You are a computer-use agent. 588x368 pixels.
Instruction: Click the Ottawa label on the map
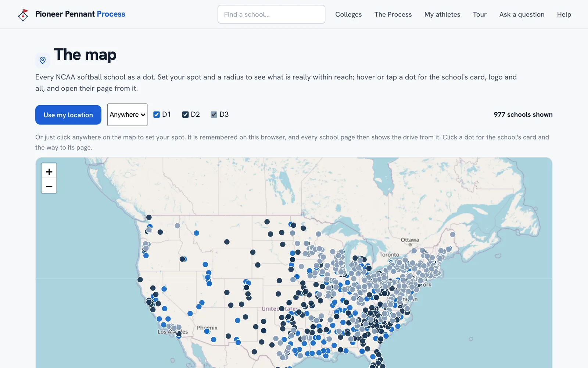point(410,240)
